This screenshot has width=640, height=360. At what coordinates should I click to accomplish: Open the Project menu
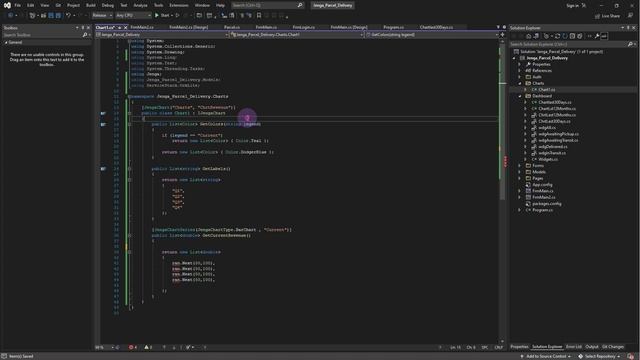coord(73,5)
